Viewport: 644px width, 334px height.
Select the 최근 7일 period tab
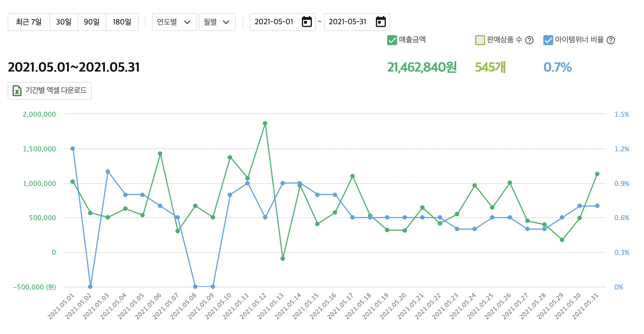click(29, 22)
